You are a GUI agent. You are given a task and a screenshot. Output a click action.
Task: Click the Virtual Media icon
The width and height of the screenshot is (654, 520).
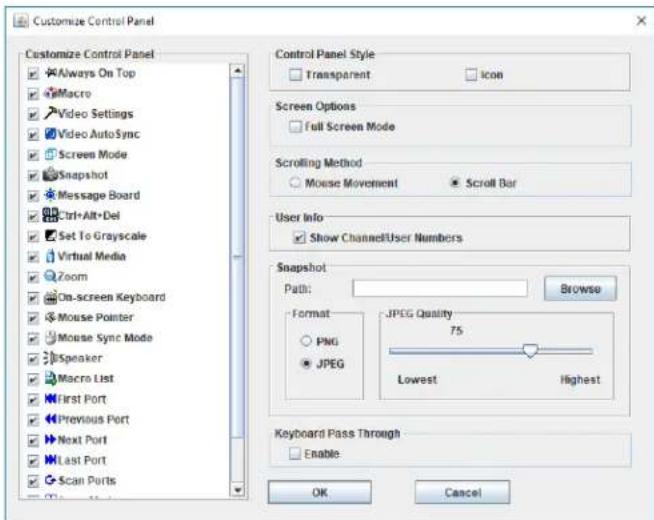[50, 256]
